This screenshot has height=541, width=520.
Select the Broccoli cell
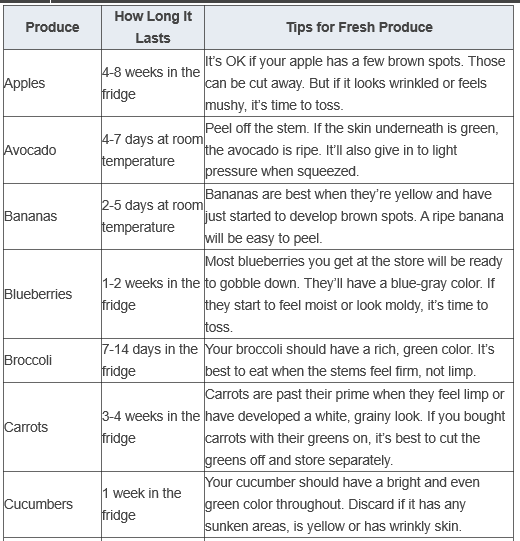pyautogui.click(x=52, y=360)
